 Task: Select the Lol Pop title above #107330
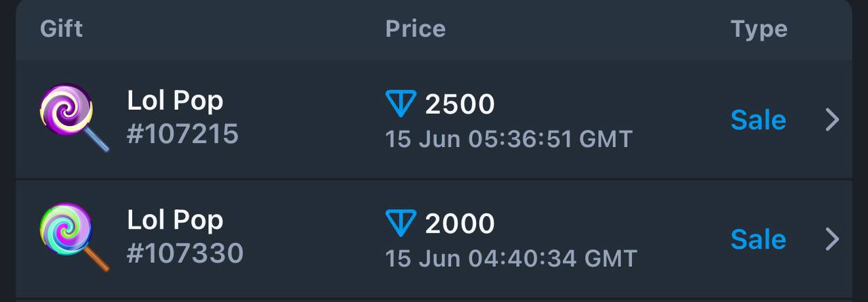(175, 220)
